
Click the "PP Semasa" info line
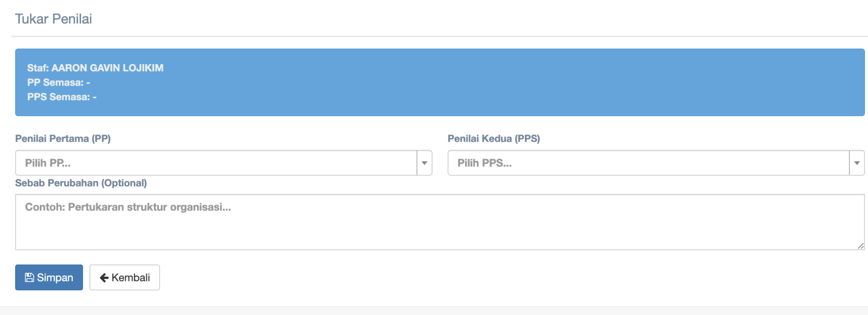(58, 82)
